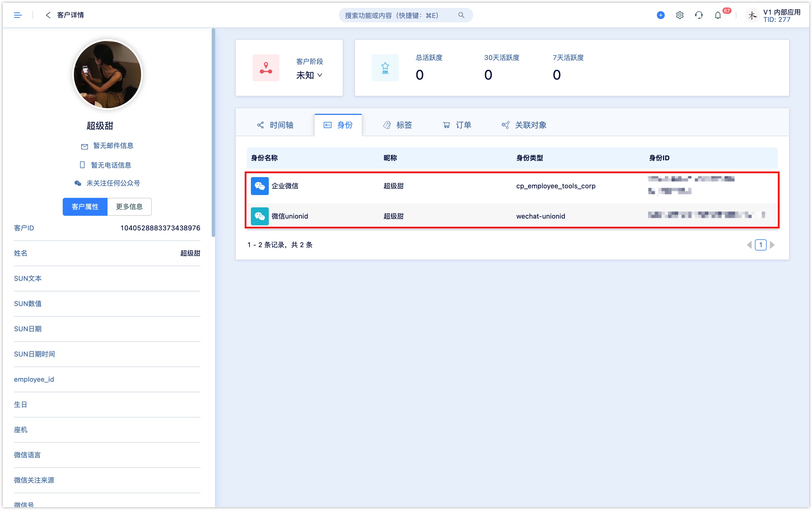Open notifications bell with 67 badge
Viewport: 812px width, 510px height.
click(718, 15)
